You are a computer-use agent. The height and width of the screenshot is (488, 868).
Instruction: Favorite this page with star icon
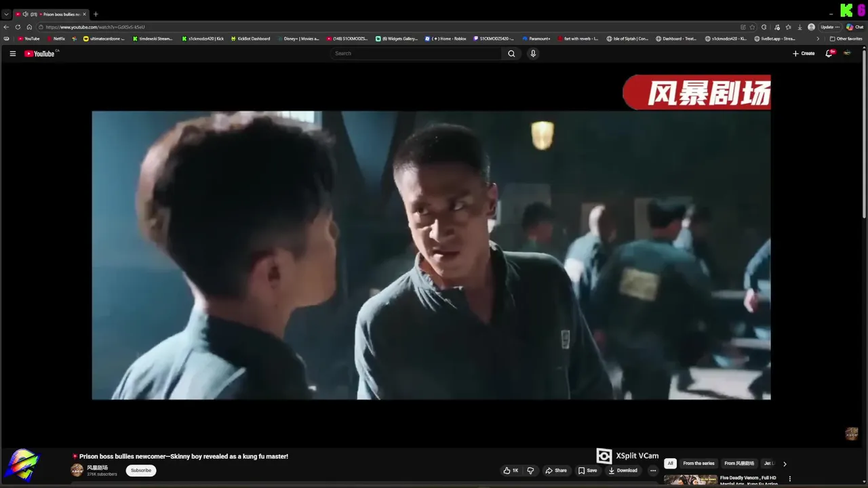click(752, 27)
